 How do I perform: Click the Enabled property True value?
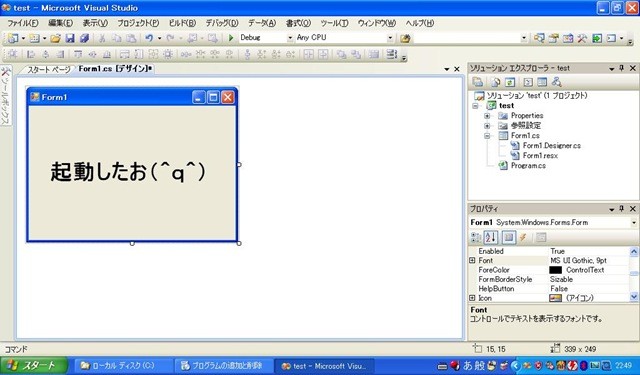[x=557, y=251]
